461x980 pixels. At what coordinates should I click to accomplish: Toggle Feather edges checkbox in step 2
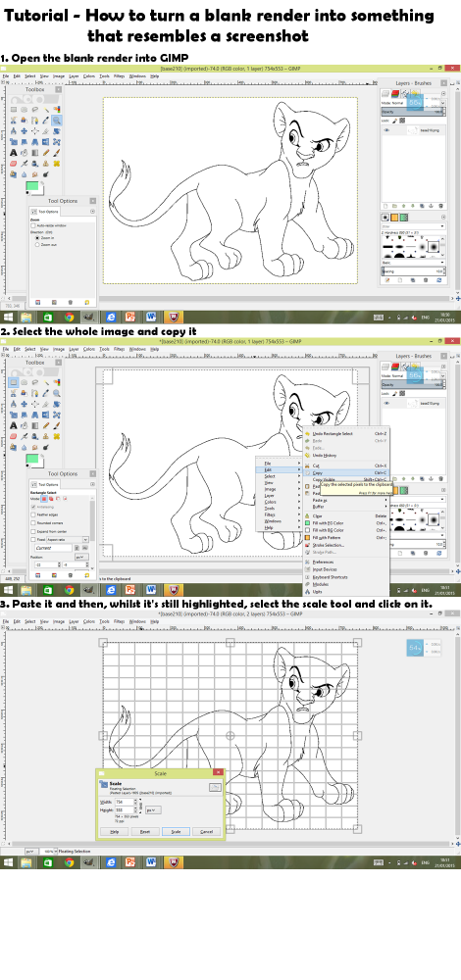[x=33, y=515]
